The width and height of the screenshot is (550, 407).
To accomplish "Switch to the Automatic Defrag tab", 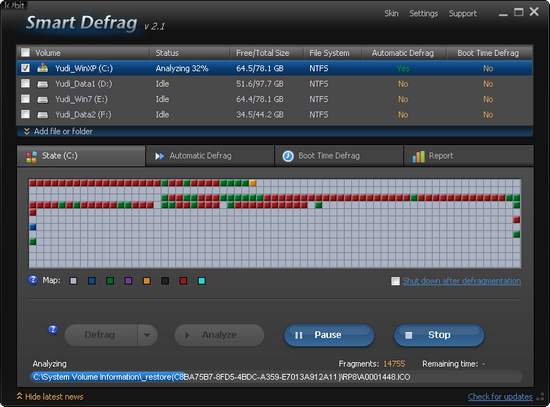I will tap(210, 156).
